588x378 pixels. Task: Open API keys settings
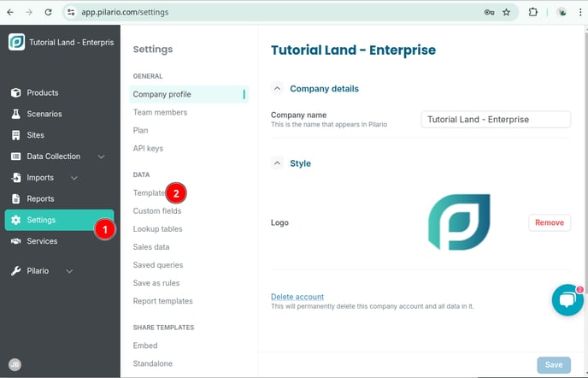(x=148, y=148)
